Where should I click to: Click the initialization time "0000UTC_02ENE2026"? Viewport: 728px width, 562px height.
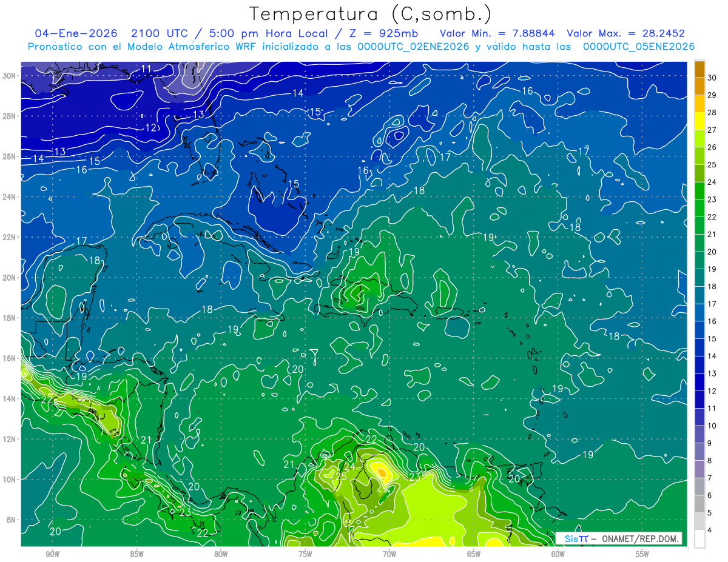[x=413, y=47]
